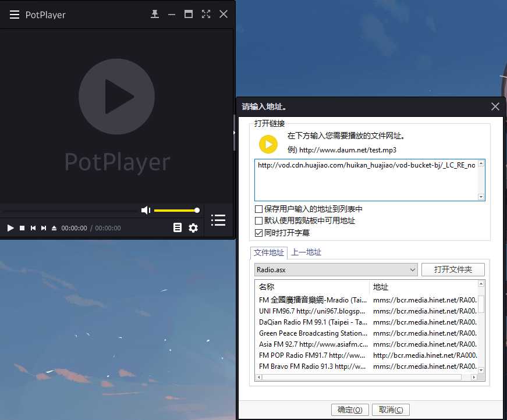Cancel with the 取消(C) button

(x=391, y=410)
